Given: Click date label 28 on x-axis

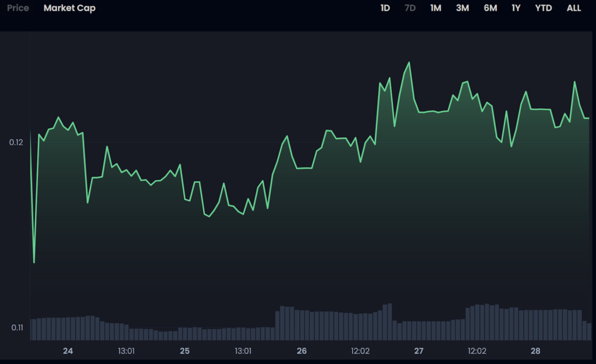Looking at the screenshot, I should pyautogui.click(x=535, y=351).
